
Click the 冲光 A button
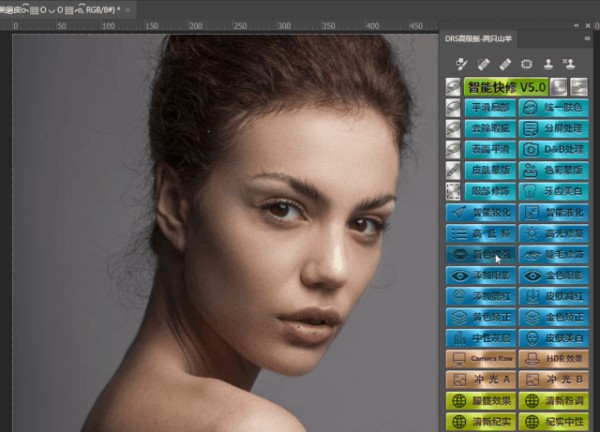coord(481,380)
